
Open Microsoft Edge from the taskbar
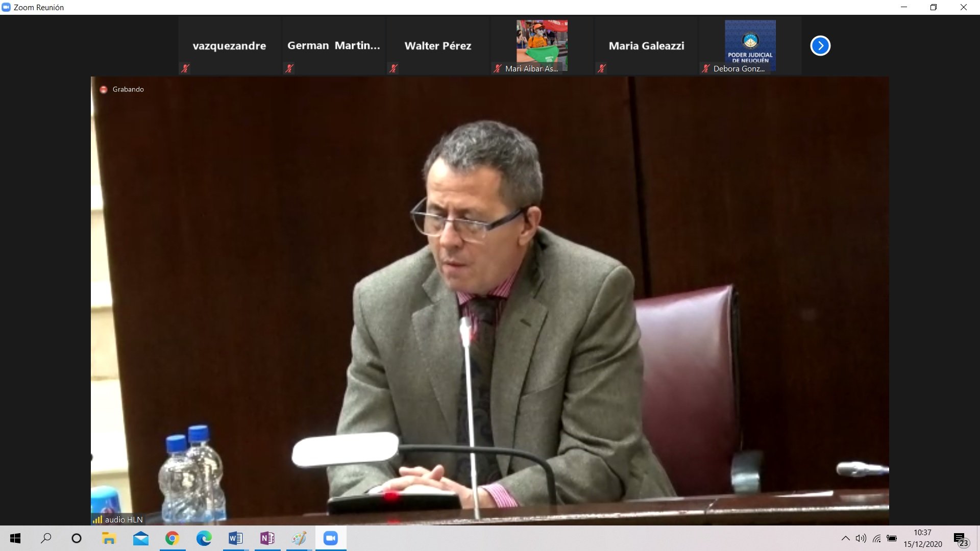204,538
